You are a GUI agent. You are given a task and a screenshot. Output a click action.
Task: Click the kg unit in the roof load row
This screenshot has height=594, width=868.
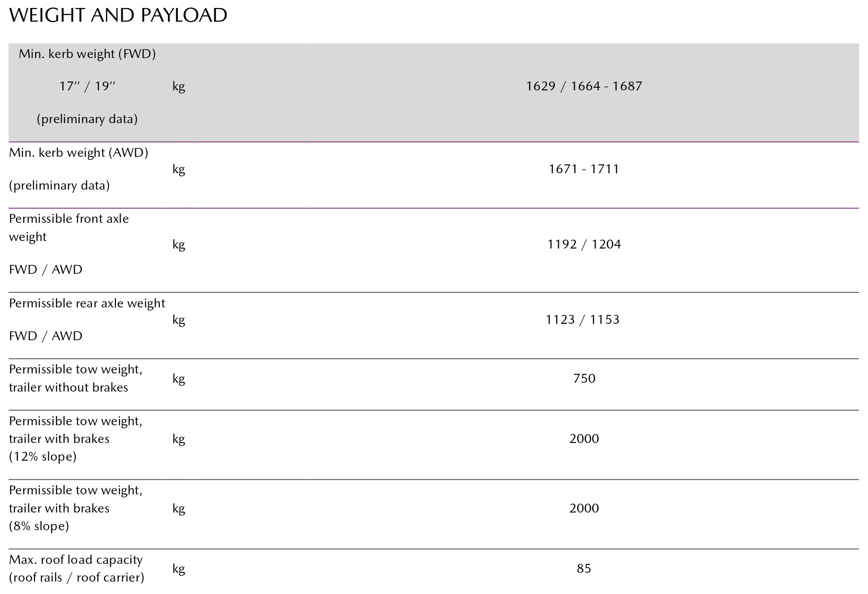[x=178, y=568]
